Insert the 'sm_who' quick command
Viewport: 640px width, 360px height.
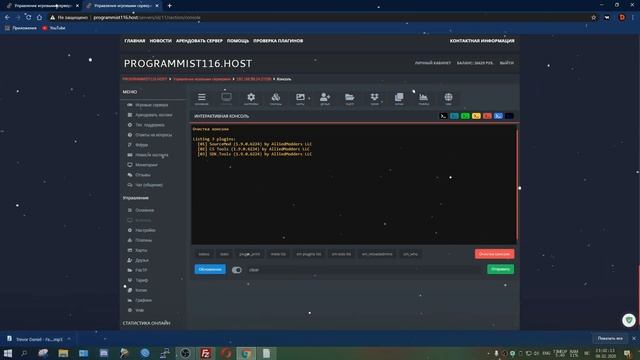point(410,254)
